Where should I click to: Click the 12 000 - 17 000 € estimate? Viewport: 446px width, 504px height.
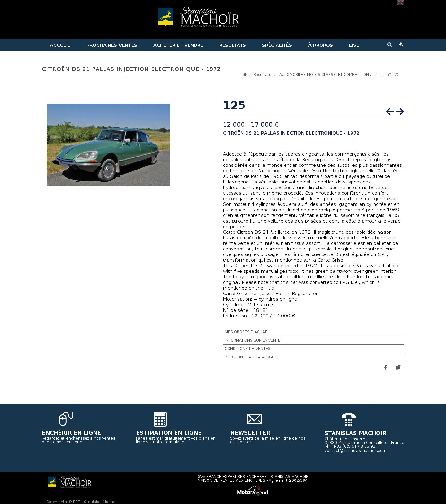click(251, 125)
